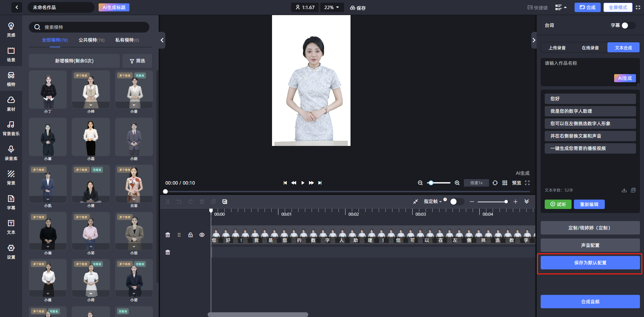This screenshot has width=644, height=317.
Task: Switch to the 全部模特 tab
Action: [x=55, y=40]
